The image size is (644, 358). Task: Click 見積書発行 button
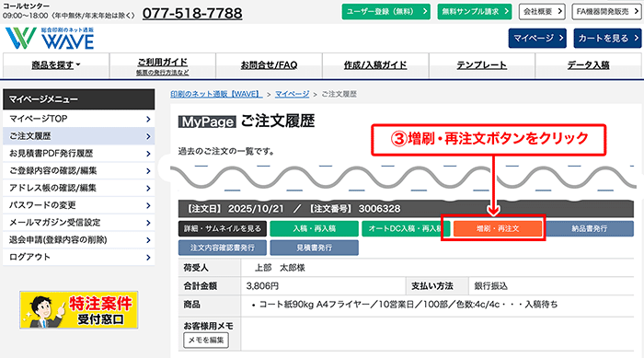pos(315,248)
